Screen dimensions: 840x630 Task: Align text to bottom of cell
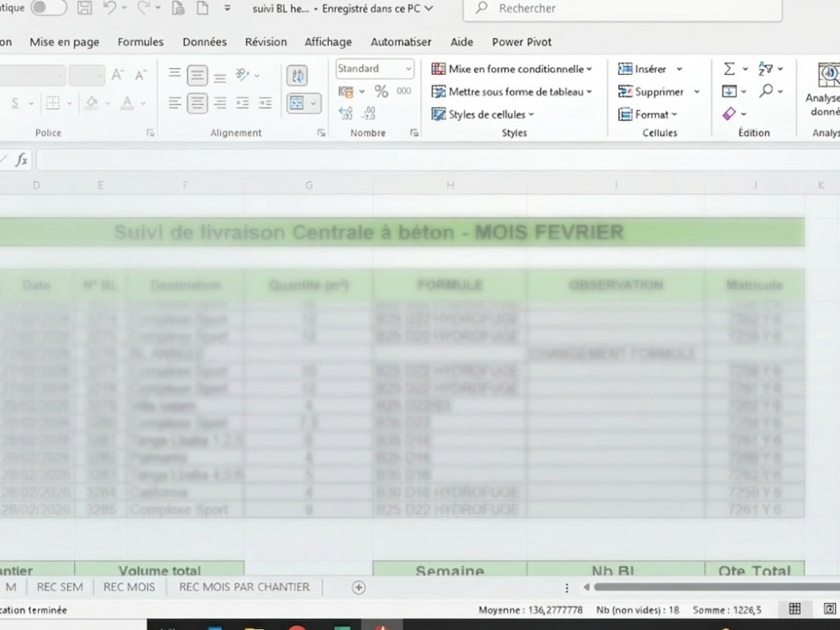[x=219, y=77]
